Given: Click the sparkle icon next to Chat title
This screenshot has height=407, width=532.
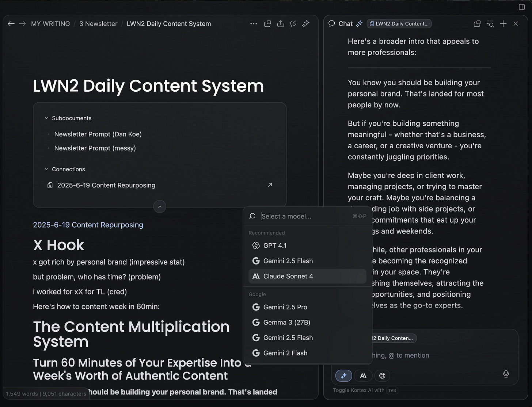Looking at the screenshot, I should (x=360, y=24).
